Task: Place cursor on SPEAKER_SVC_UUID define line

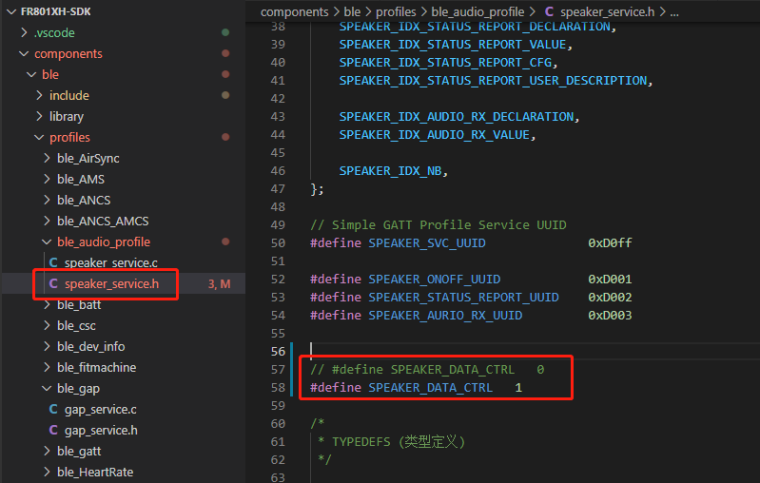Action: [x=470, y=243]
